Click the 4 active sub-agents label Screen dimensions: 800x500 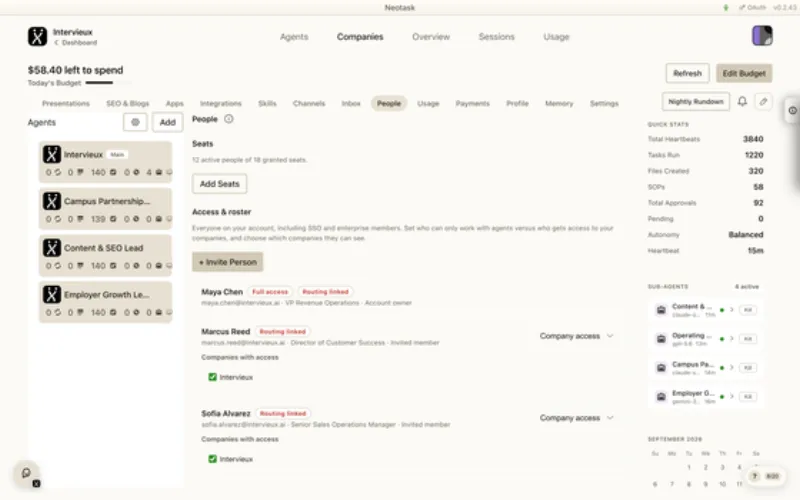click(x=746, y=287)
